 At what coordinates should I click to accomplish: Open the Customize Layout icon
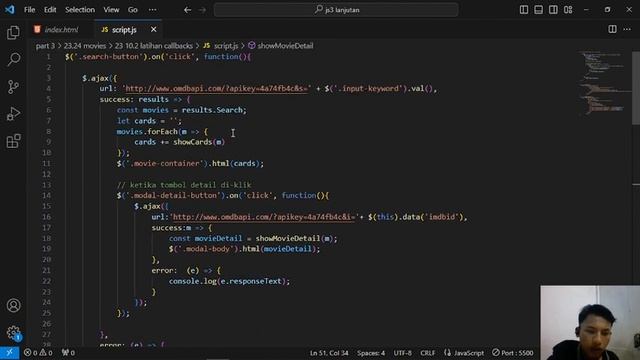(x=568, y=9)
